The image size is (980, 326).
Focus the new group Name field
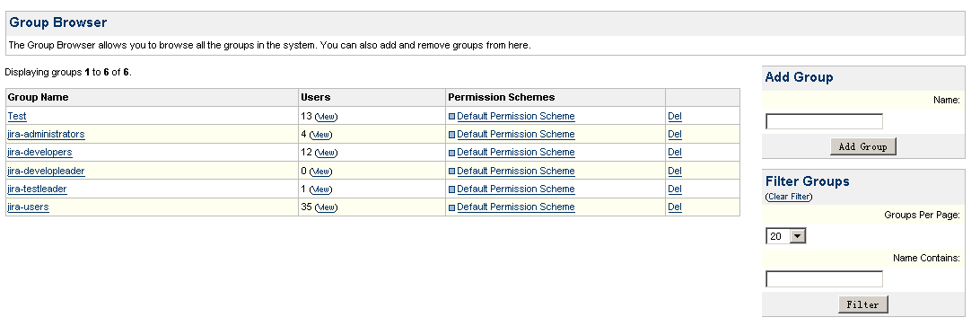pyautogui.click(x=824, y=121)
